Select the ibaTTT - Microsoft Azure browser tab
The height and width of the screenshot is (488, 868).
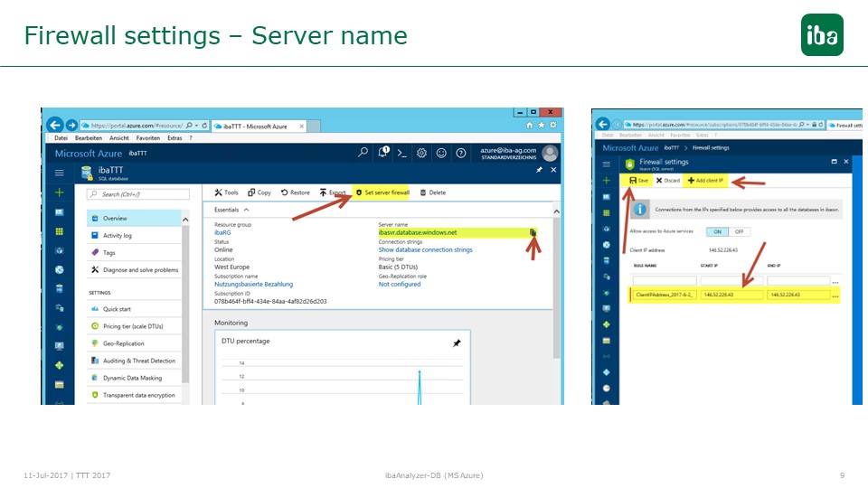click(259, 127)
